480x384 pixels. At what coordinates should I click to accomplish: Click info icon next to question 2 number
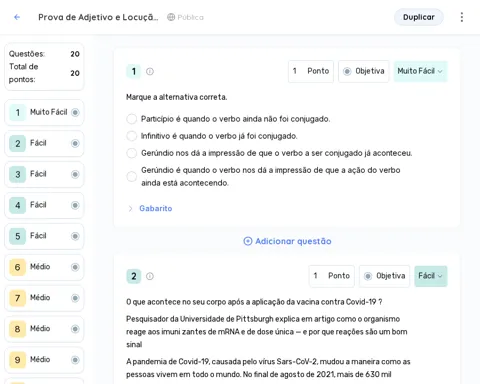(150, 276)
